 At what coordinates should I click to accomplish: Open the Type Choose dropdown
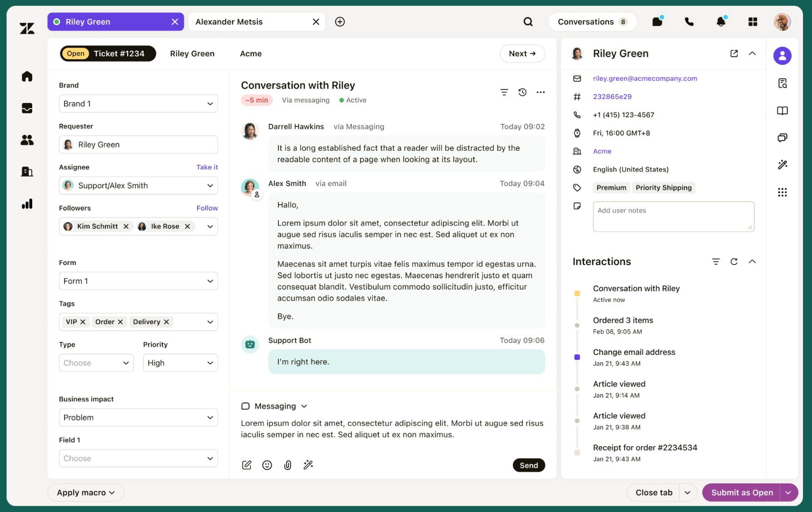coord(96,363)
